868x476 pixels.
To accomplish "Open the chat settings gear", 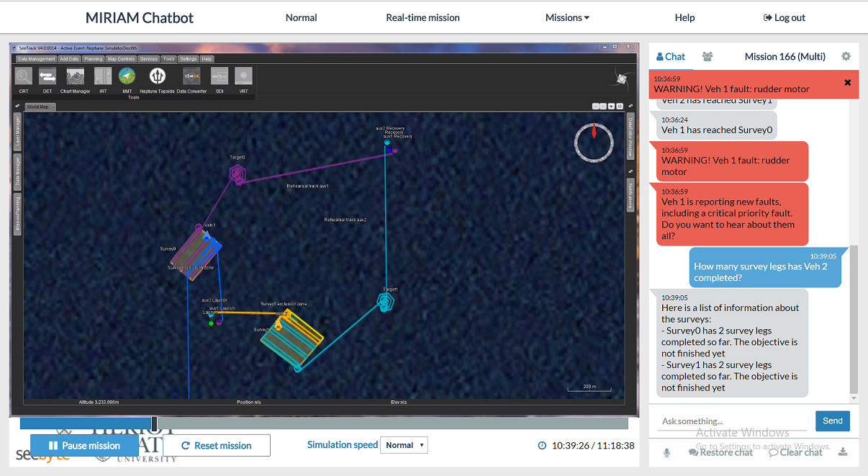I will coord(846,57).
